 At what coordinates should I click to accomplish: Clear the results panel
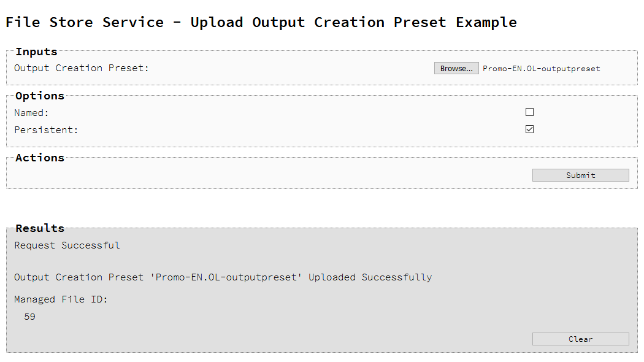pos(580,339)
